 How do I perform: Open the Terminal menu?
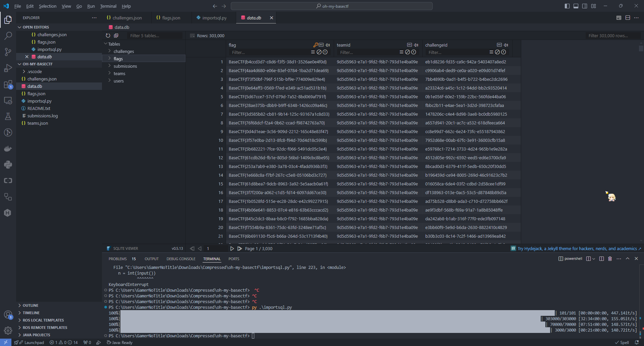[108, 6]
